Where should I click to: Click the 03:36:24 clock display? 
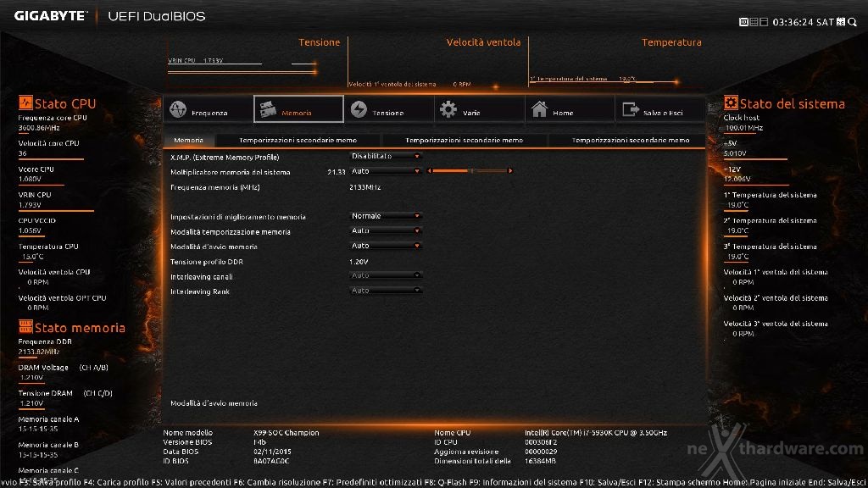793,22
